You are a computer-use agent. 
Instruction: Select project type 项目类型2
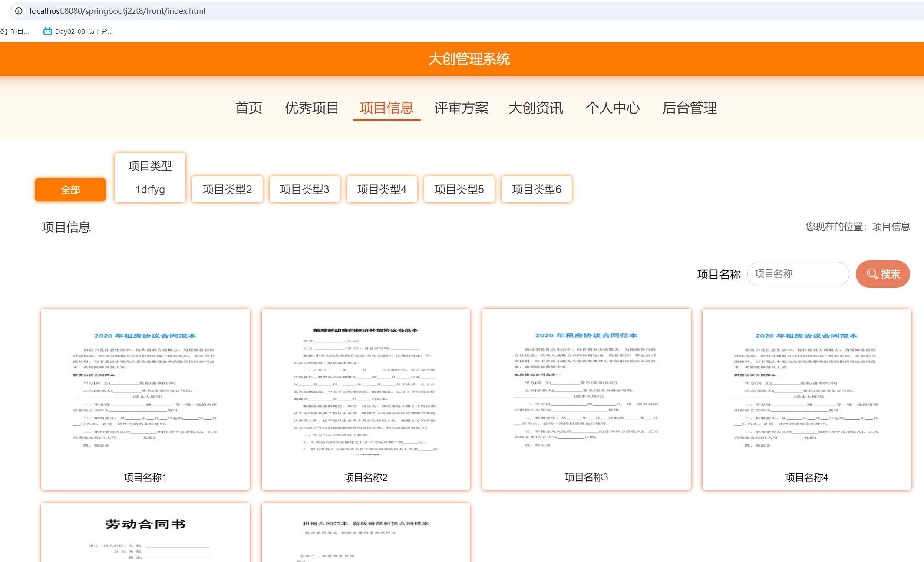[227, 189]
